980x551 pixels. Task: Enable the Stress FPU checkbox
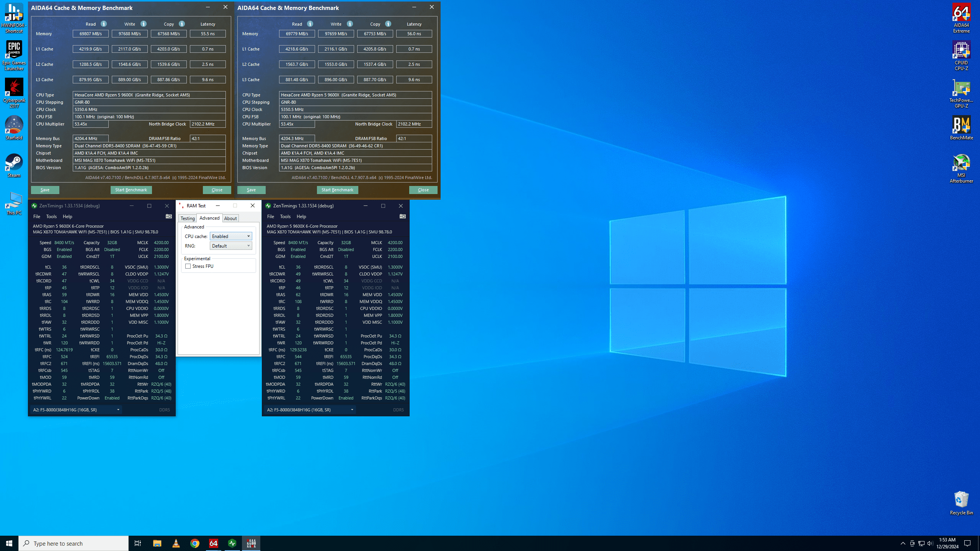point(188,266)
